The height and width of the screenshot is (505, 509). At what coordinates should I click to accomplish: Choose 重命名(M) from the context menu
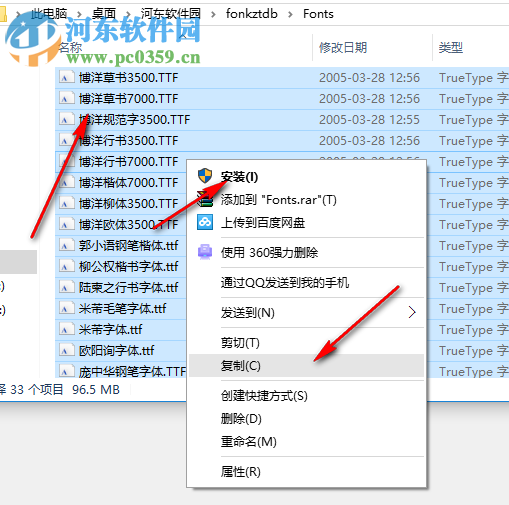(x=248, y=442)
